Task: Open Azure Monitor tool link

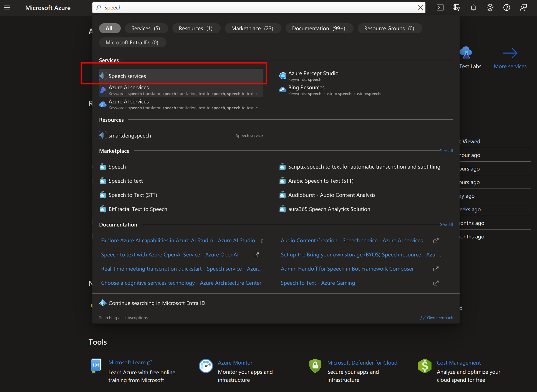Action: coord(235,363)
